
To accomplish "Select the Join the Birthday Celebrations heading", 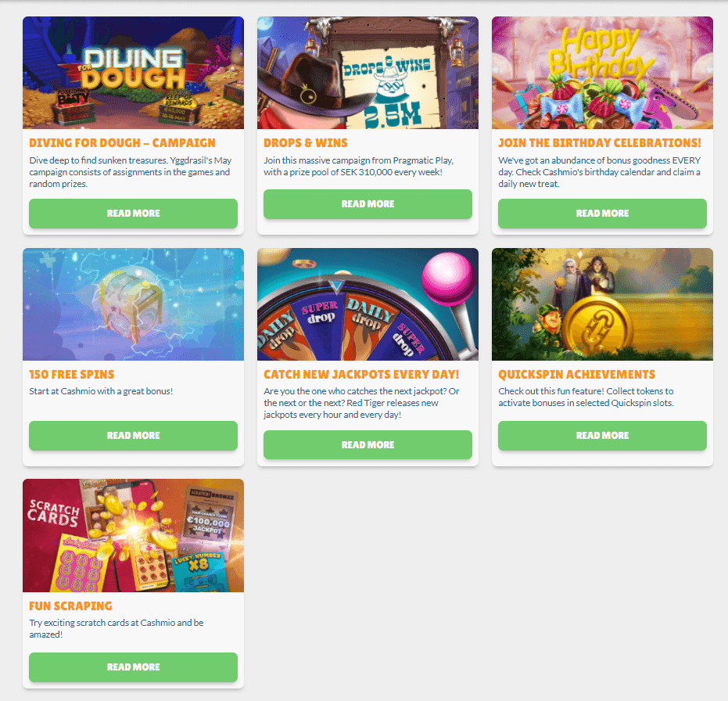I will (600, 143).
